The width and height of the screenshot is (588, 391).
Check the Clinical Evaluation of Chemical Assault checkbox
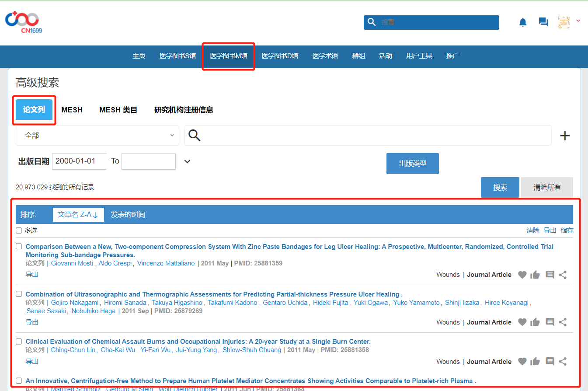[19, 342]
